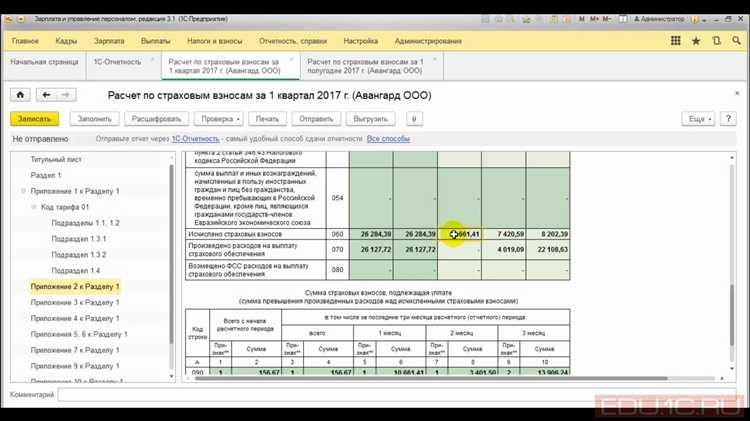Image resolution: width=750 pixels, height=421 pixels.
Task: Select Приложение 3 к Разделу 1
Action: point(75,302)
